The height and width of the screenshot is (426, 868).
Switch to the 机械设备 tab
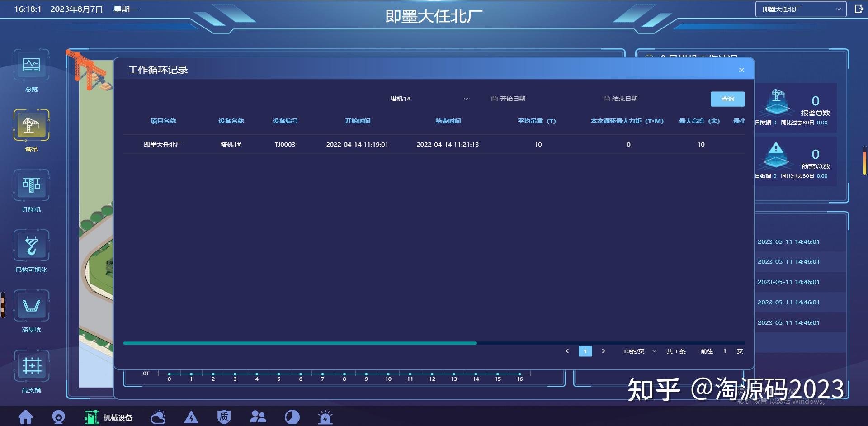coord(108,417)
